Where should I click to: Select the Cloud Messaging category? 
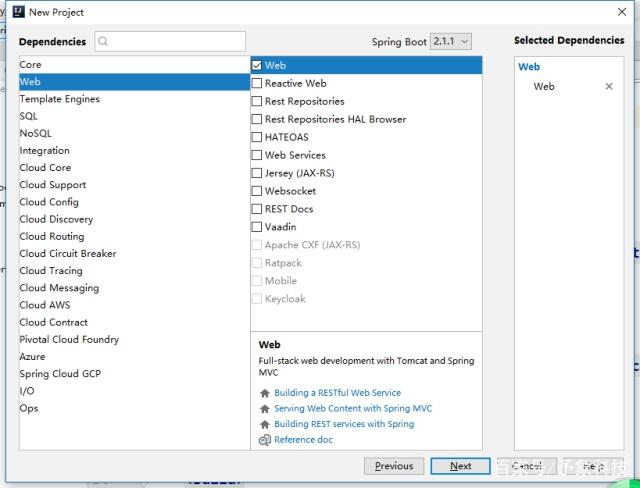click(134, 288)
